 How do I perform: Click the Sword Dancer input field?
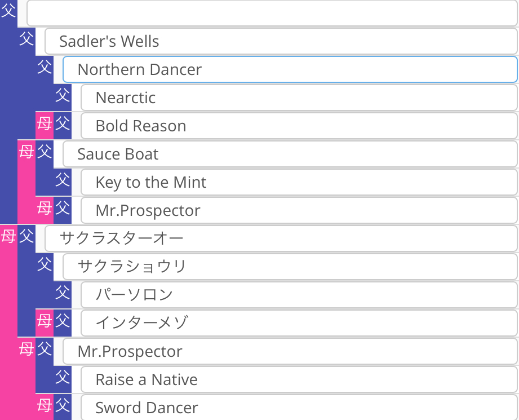[x=299, y=407]
